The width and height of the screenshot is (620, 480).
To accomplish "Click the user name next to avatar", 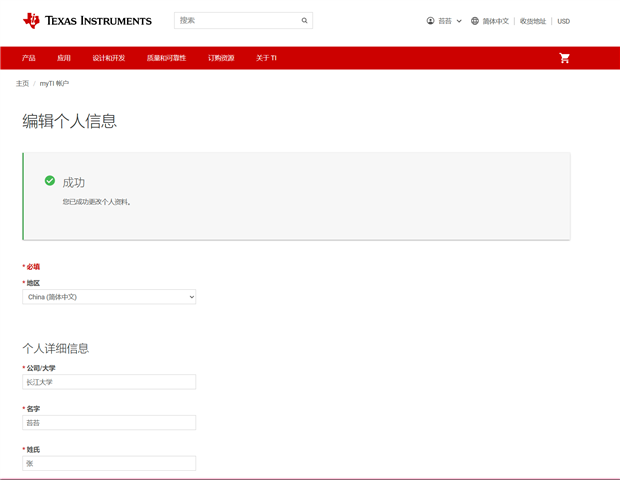I will point(445,21).
